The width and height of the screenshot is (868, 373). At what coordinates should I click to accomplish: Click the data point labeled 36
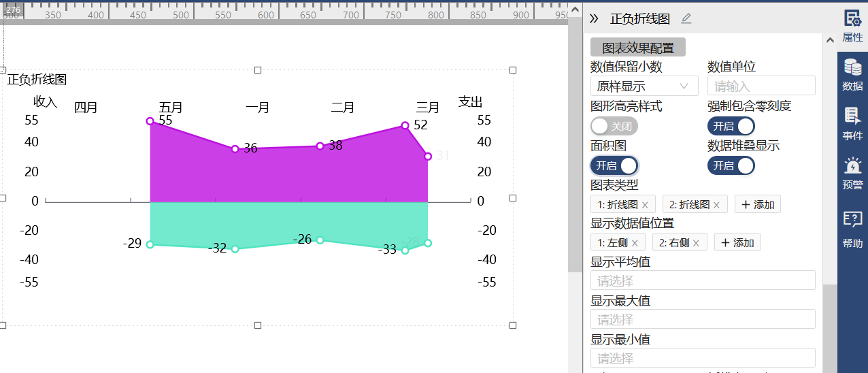[235, 149]
